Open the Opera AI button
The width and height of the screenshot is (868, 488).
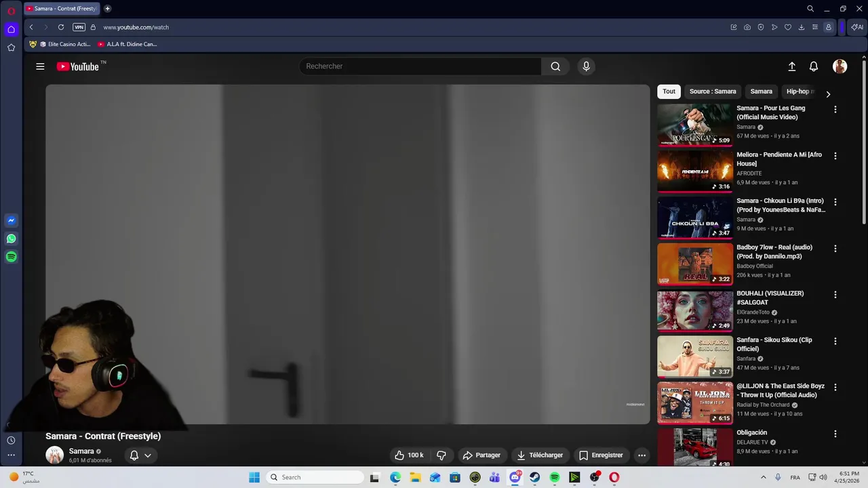[857, 27]
